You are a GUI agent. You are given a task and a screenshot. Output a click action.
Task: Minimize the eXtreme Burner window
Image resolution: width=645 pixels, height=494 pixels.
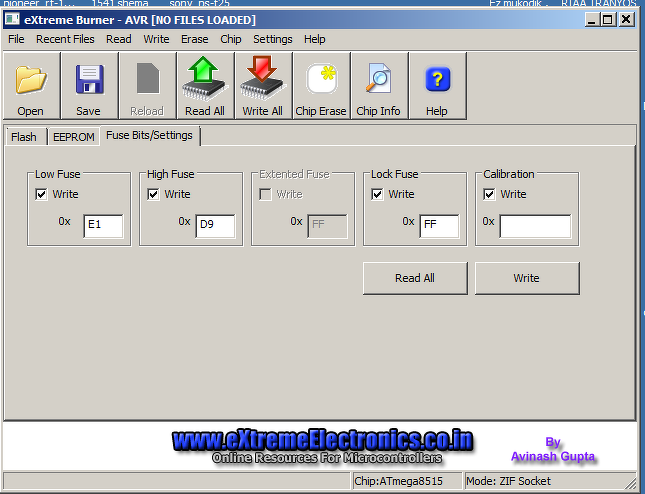point(592,19)
